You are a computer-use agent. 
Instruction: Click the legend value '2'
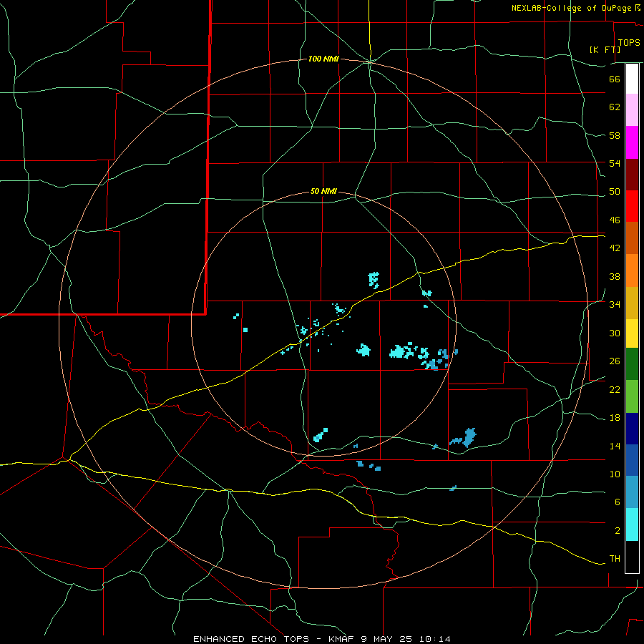[618, 531]
